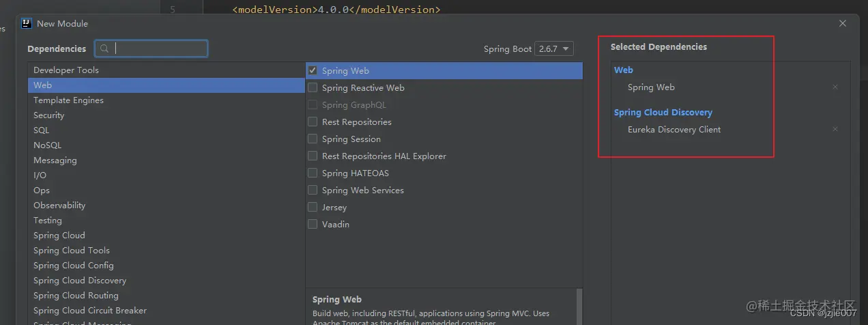Select the I/O category

[x=167, y=175]
